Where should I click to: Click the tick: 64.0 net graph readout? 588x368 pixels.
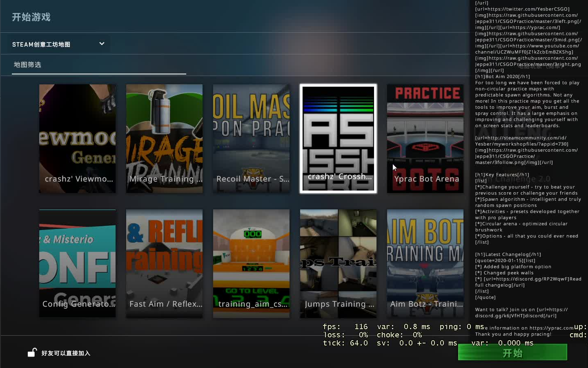click(x=345, y=343)
